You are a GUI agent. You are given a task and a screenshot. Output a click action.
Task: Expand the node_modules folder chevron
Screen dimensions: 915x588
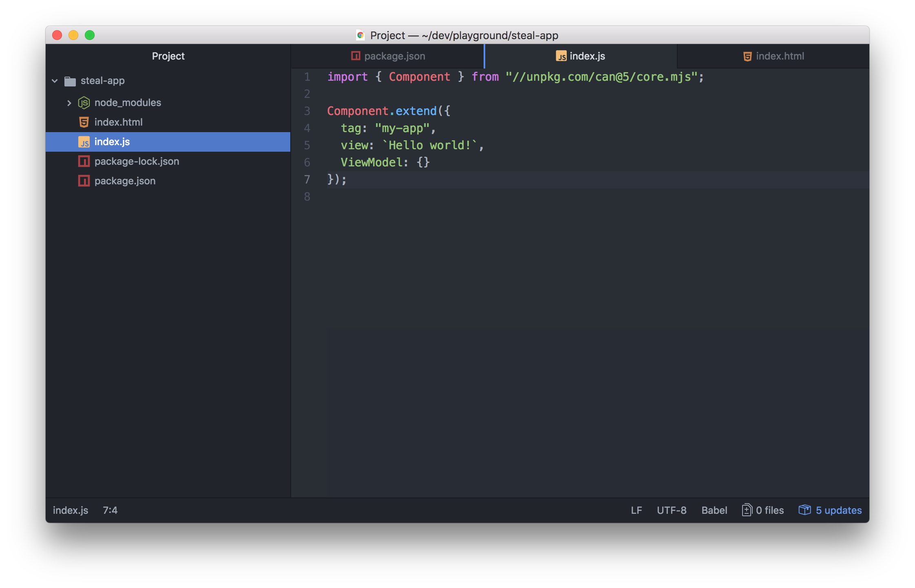point(69,103)
